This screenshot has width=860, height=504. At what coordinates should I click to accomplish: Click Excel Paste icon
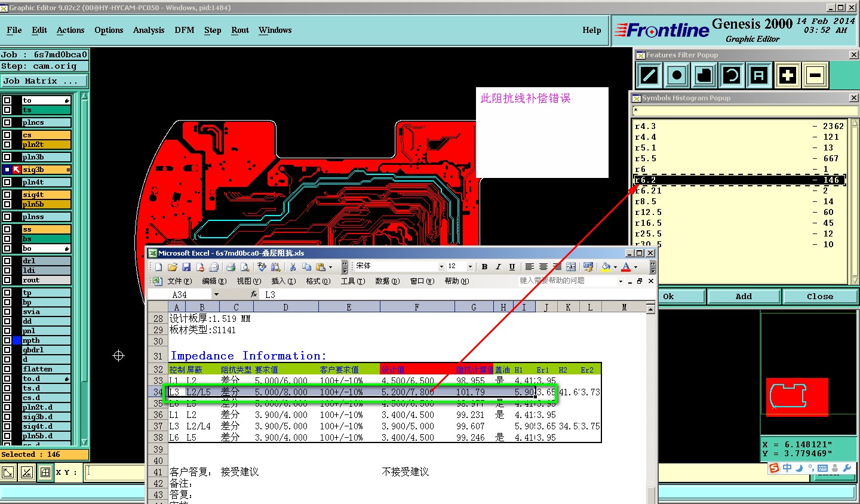tap(321, 267)
